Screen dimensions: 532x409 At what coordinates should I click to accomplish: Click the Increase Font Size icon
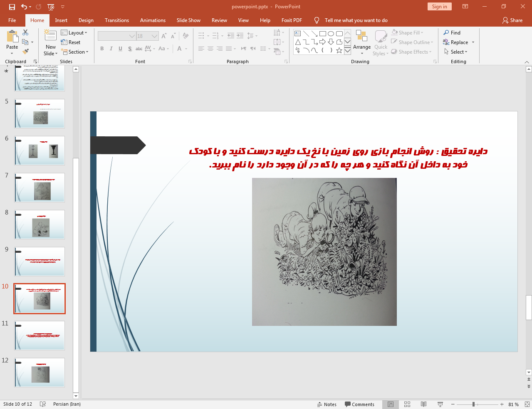pos(164,36)
